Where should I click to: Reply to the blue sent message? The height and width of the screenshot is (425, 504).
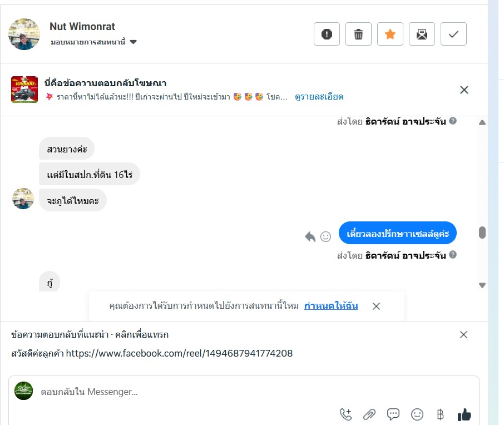click(x=310, y=236)
